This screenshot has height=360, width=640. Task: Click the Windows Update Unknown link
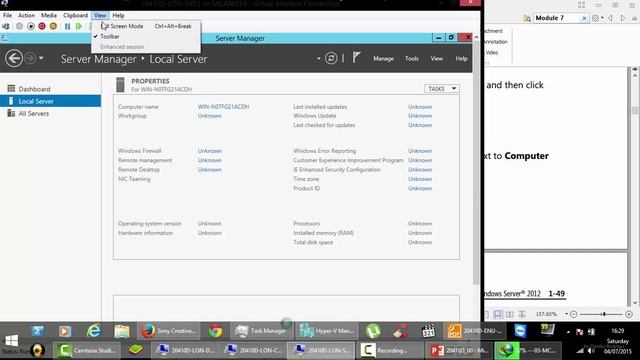(x=420, y=116)
